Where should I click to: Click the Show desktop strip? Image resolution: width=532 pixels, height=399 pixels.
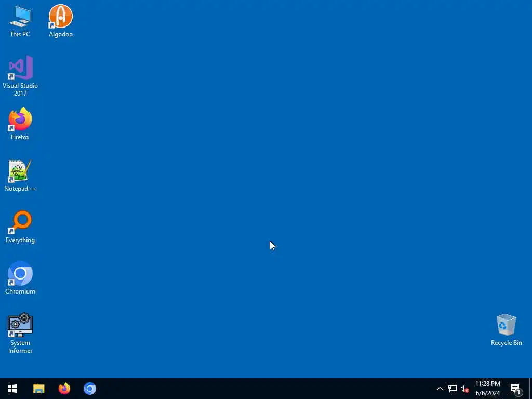point(530,389)
